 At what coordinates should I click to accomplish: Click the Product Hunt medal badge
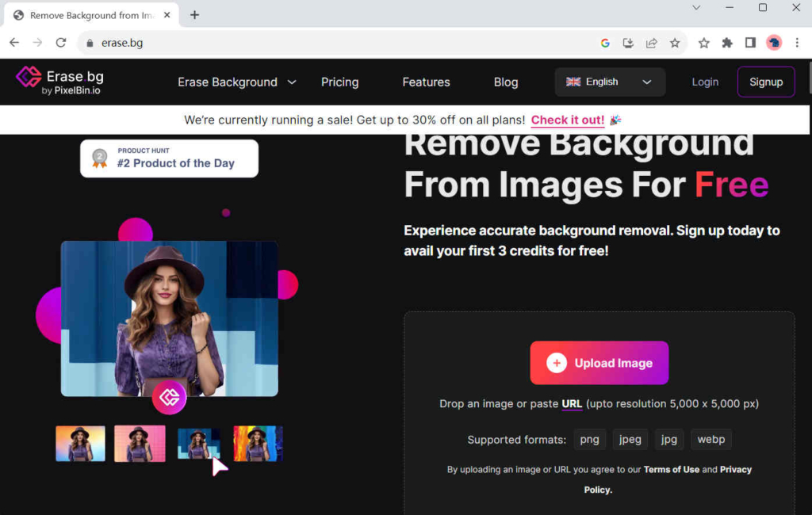99,158
